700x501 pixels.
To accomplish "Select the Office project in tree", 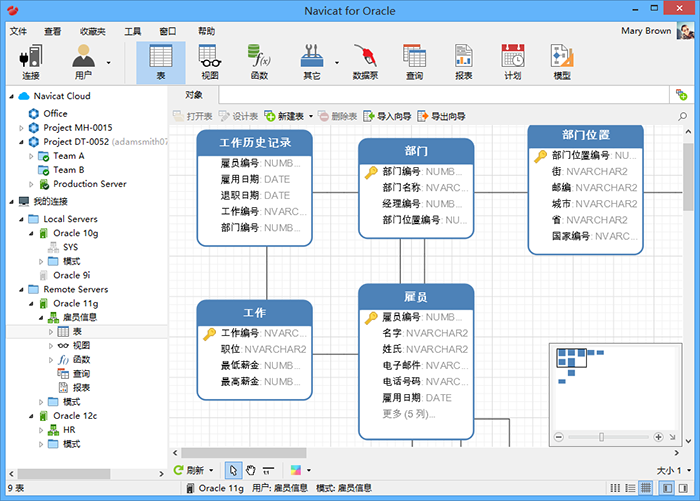I will tap(55, 113).
